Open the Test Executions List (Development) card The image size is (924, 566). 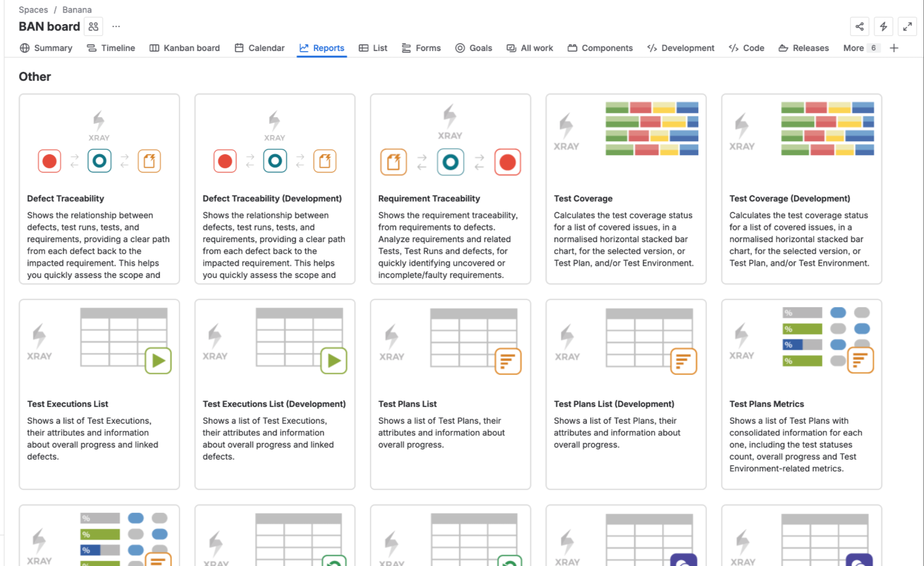tap(274, 404)
